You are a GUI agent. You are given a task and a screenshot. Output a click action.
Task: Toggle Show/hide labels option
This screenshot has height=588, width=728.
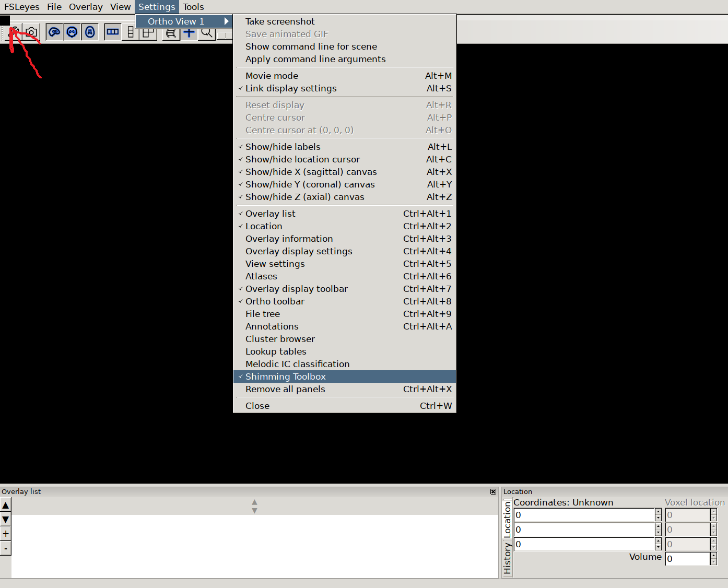283,147
